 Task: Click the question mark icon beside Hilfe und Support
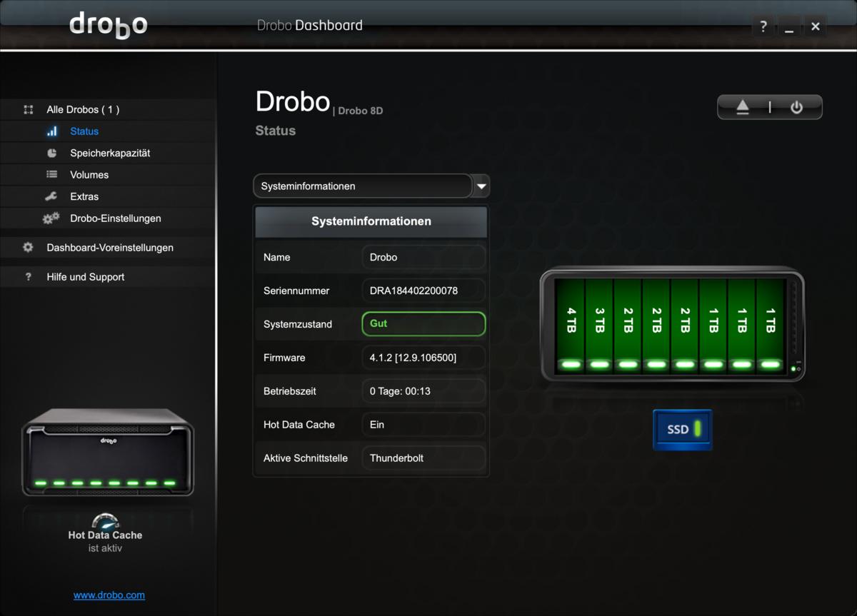point(28,277)
